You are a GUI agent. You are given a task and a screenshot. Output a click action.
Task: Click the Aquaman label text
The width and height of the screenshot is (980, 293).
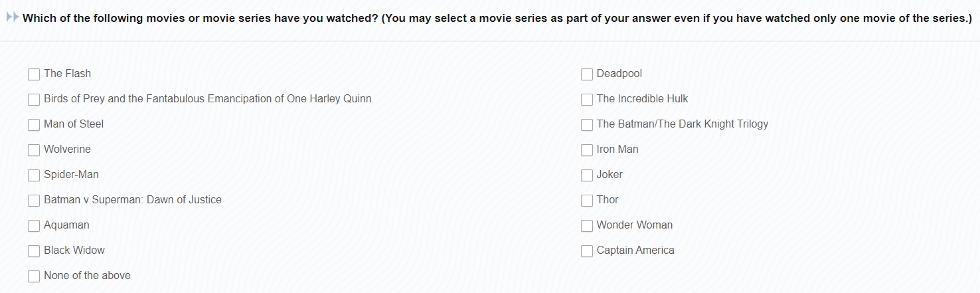66,225
